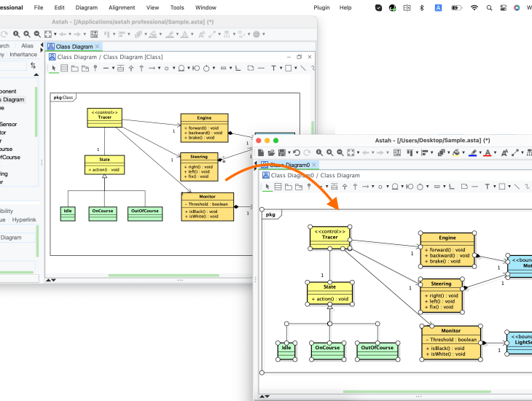The height and width of the screenshot is (401, 532).
Task: Expand the Text tool dropdown in back toolbar
Action: pos(280,69)
